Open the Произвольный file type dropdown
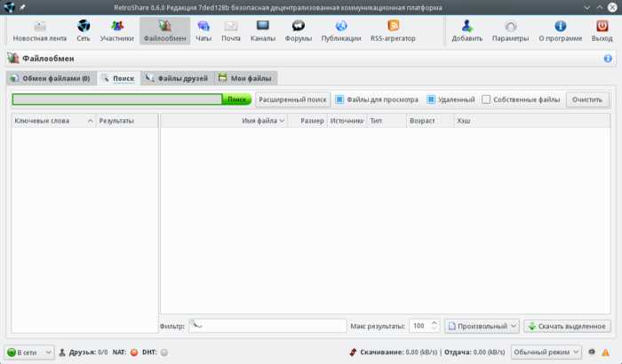The height and width of the screenshot is (364, 622). pyautogui.click(x=482, y=326)
